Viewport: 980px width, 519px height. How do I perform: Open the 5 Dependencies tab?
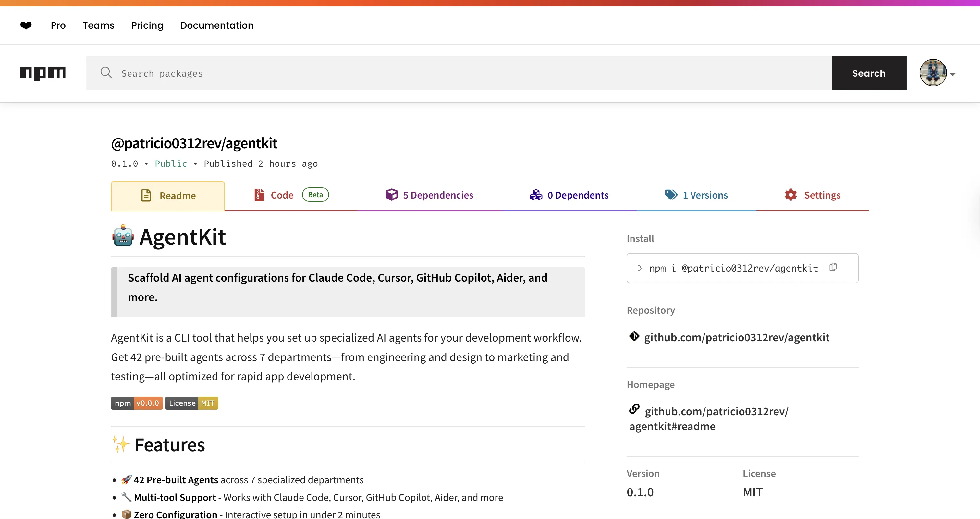pos(429,195)
